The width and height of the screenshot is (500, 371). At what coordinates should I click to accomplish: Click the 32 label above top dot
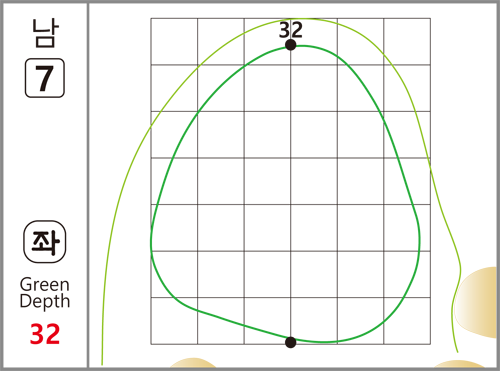[291, 30]
